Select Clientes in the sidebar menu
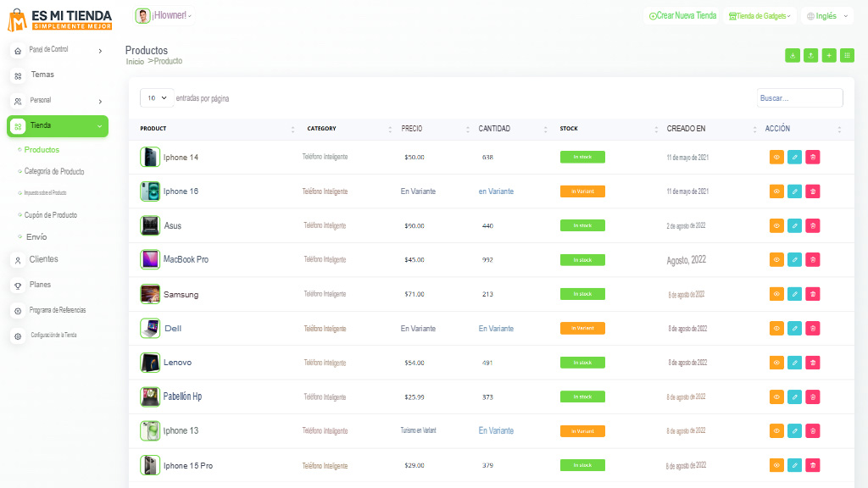The height and width of the screenshot is (488, 868). (x=43, y=259)
